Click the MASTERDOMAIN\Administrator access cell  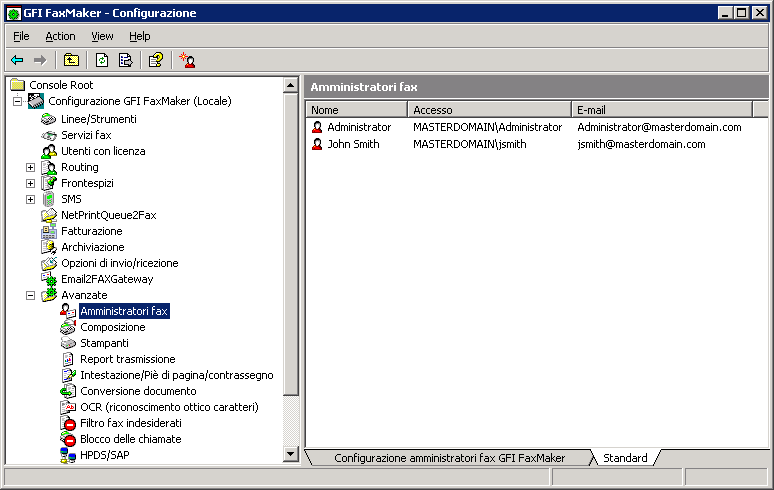click(487, 127)
